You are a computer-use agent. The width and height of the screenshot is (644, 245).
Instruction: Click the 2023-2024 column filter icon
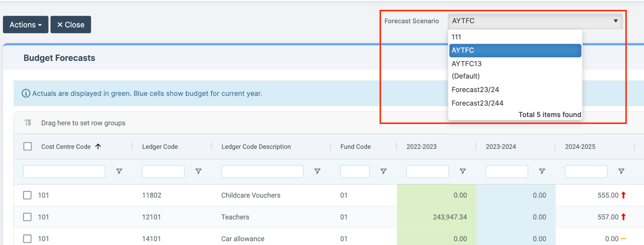542,171
